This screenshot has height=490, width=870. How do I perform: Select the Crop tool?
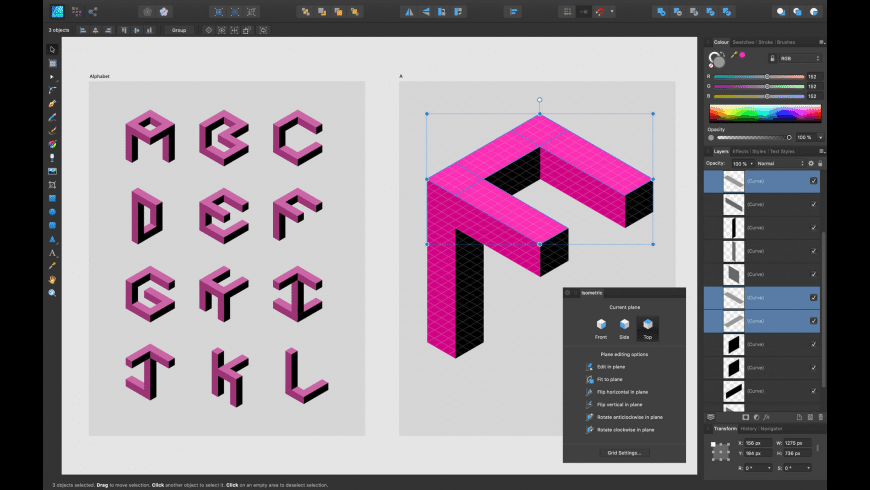[x=52, y=185]
